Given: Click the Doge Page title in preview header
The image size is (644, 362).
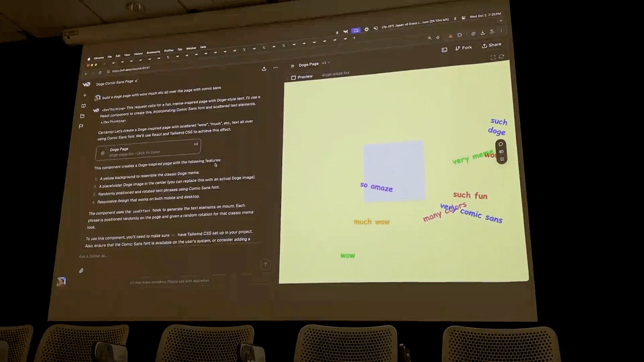Looking at the screenshot, I should [x=309, y=64].
